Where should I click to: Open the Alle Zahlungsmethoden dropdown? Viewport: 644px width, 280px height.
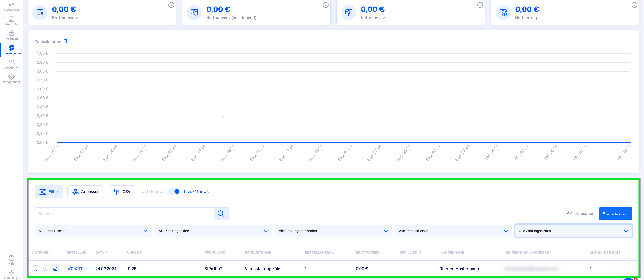click(x=333, y=231)
